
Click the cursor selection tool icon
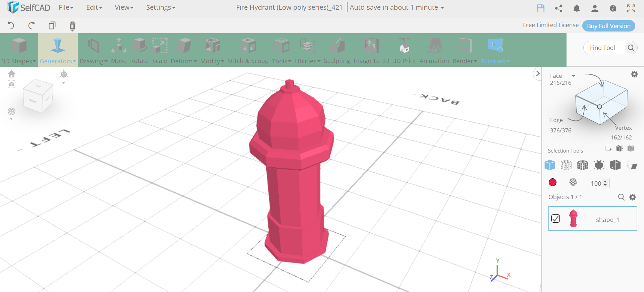coord(608,148)
